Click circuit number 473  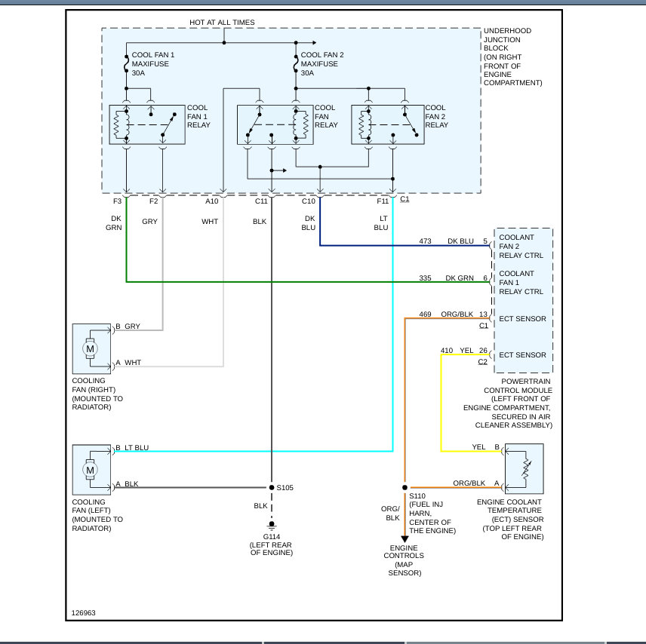coord(425,241)
